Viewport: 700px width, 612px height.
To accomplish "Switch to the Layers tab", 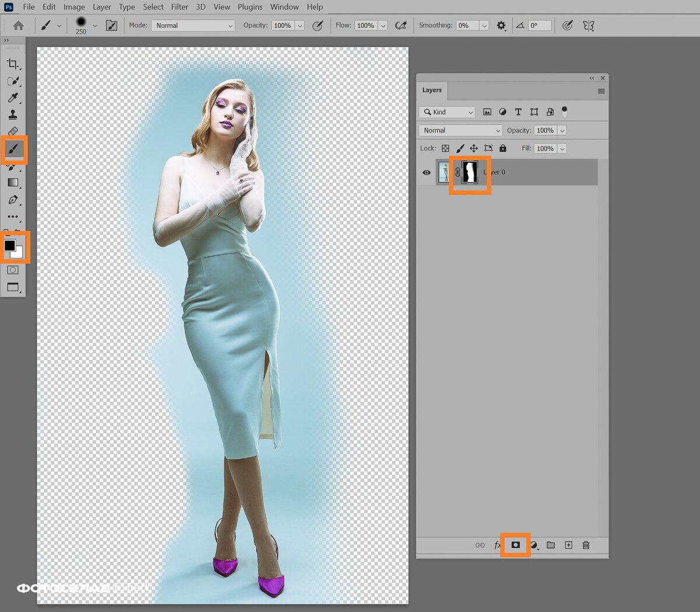I will click(x=432, y=90).
